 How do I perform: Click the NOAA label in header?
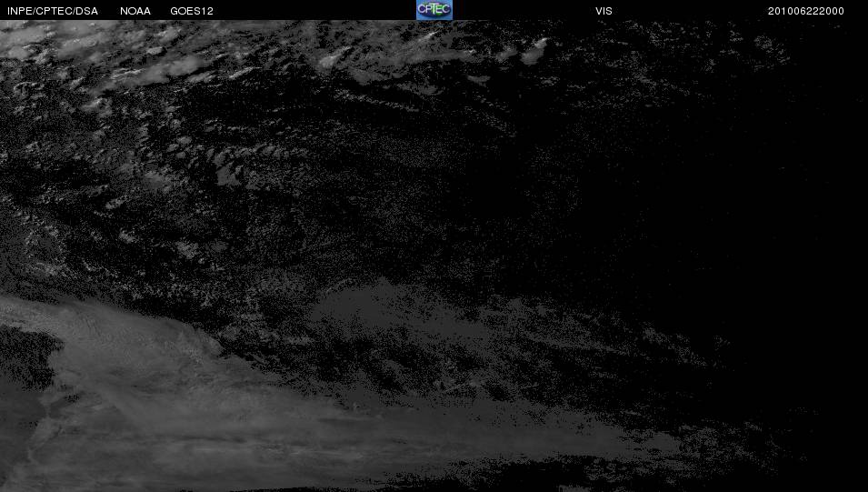coord(135,11)
